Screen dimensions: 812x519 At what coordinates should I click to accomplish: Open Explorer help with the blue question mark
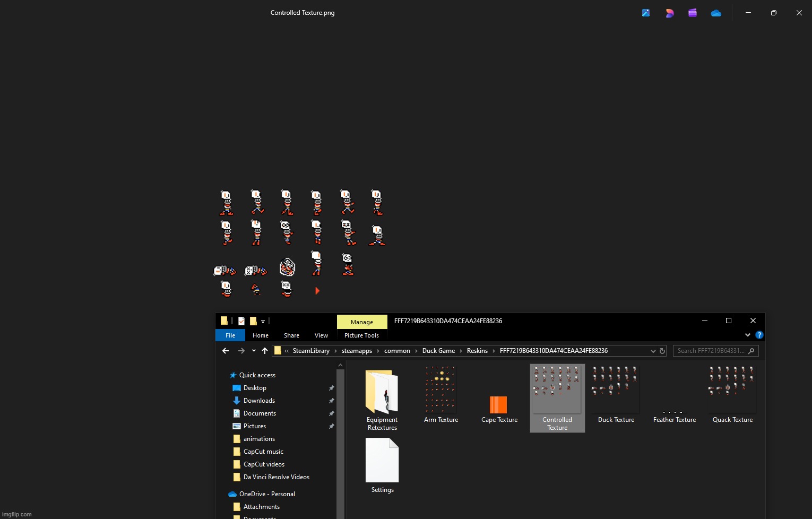click(x=759, y=335)
